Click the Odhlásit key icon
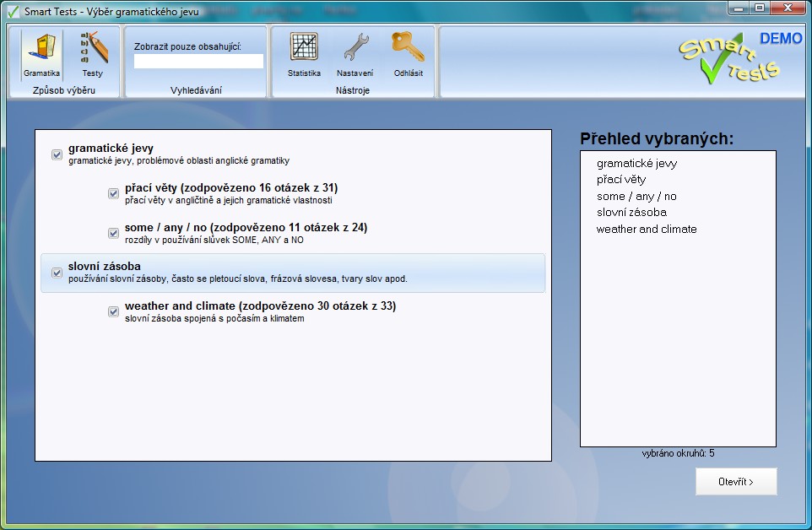 (408, 54)
